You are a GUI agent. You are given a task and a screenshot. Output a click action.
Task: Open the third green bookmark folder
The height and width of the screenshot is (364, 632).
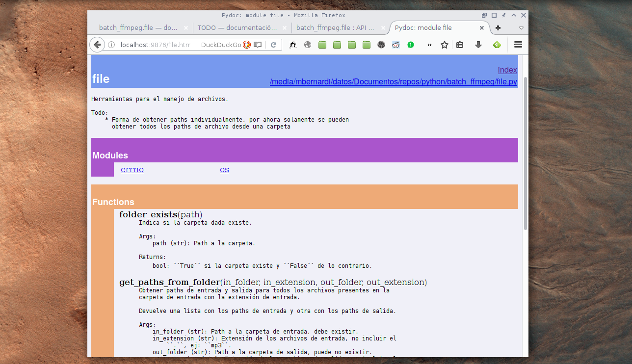352,45
